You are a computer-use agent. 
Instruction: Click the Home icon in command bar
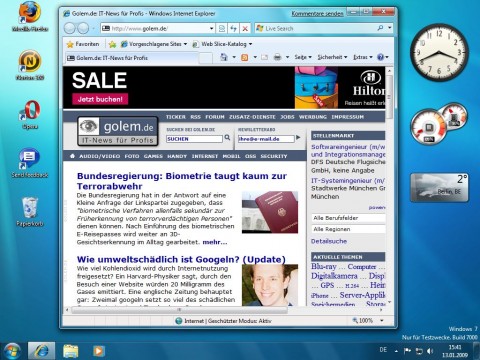[224, 57]
